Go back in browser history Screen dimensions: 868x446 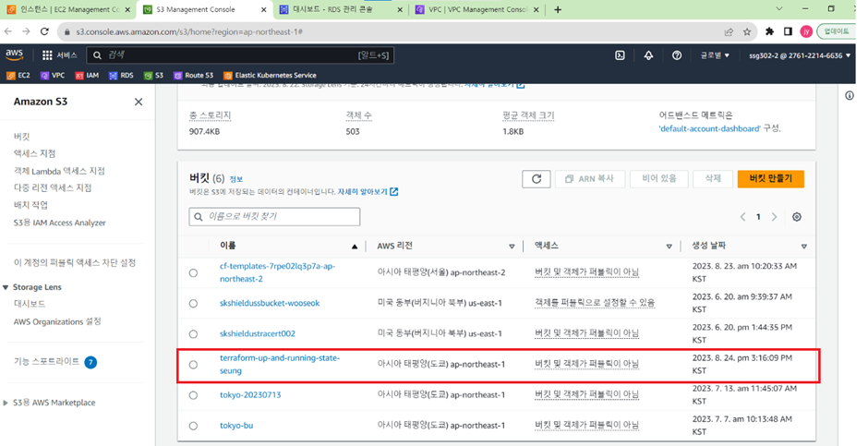(x=8, y=31)
